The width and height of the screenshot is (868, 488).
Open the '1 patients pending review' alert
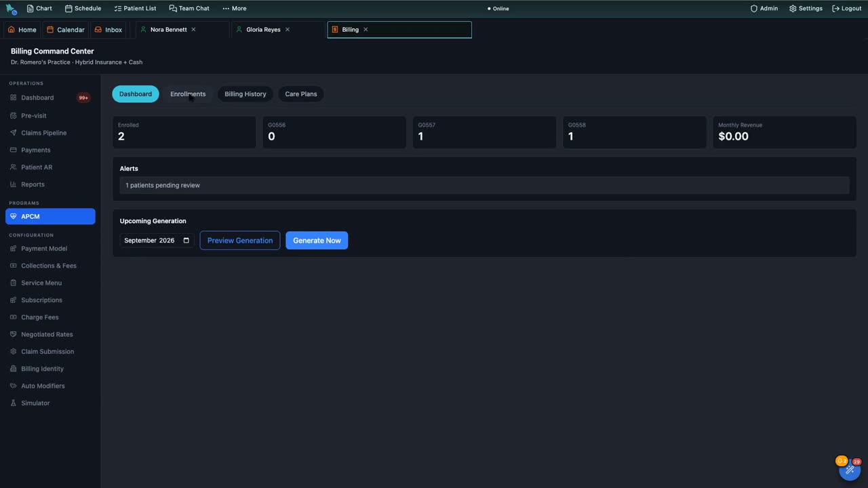pos(484,185)
